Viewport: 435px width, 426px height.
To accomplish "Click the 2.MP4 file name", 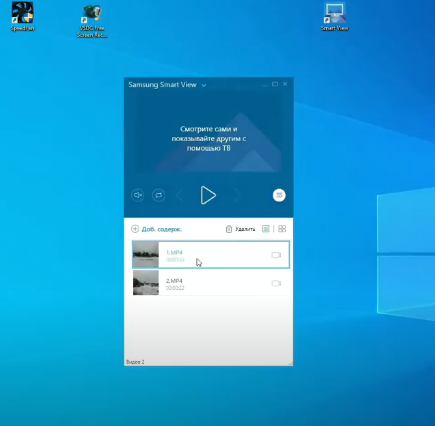I will click(174, 281).
